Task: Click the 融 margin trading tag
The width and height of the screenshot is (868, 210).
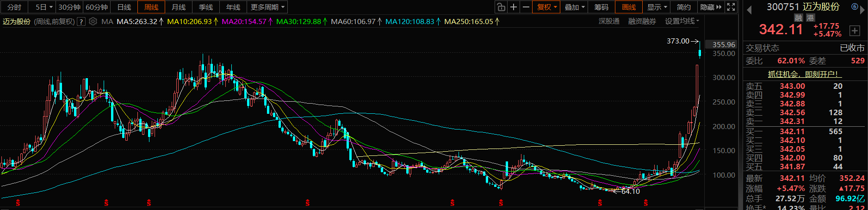Action: click(798, 18)
